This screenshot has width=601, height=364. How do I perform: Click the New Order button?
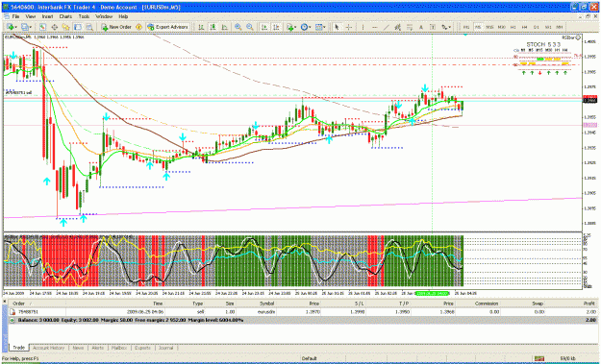coord(116,27)
